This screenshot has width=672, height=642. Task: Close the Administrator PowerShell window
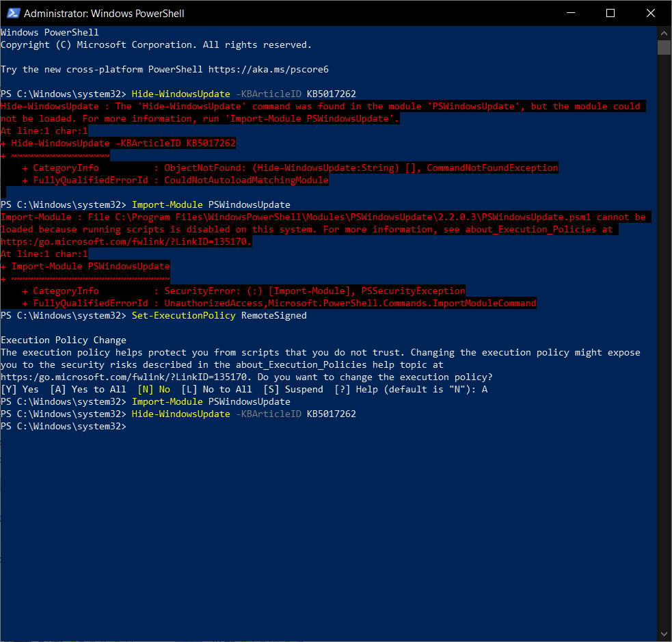pos(650,13)
